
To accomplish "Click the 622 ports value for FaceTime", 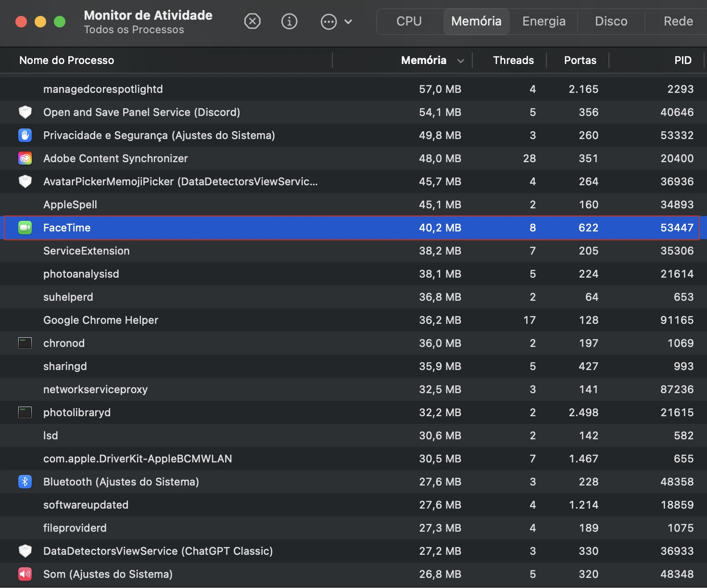I will (x=589, y=228).
